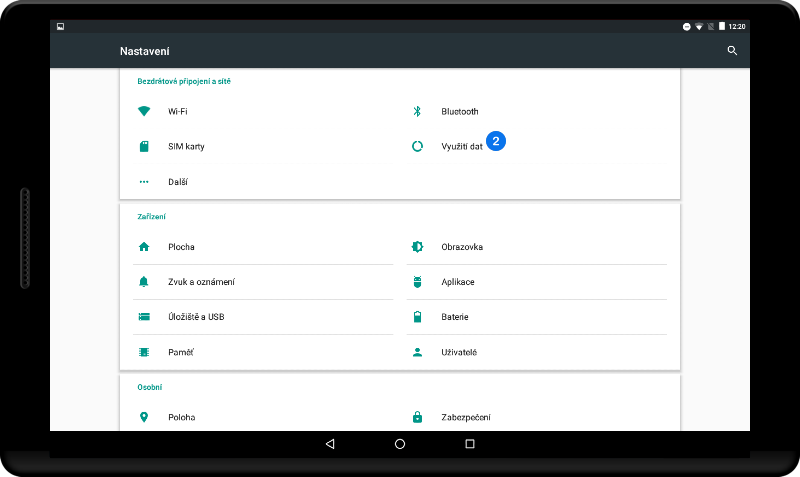800x477 pixels.
Task: Tap the status bar battery icon
Action: click(x=722, y=26)
